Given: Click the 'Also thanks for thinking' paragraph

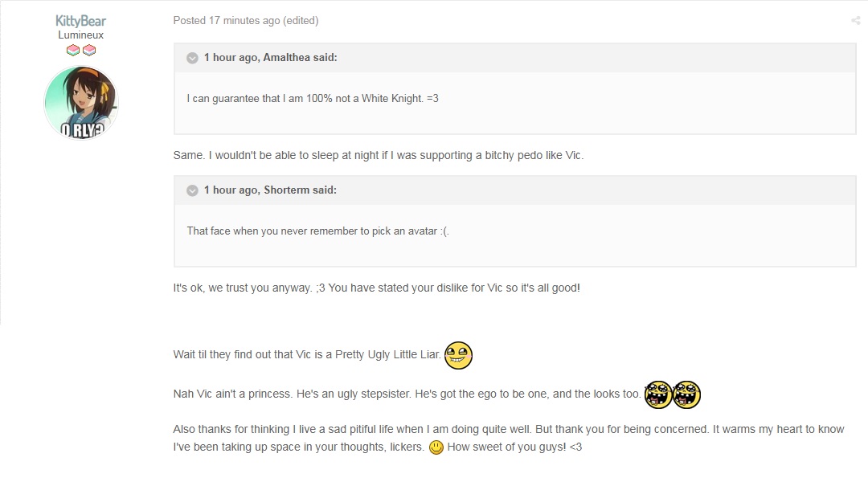Looking at the screenshot, I should pos(509,439).
